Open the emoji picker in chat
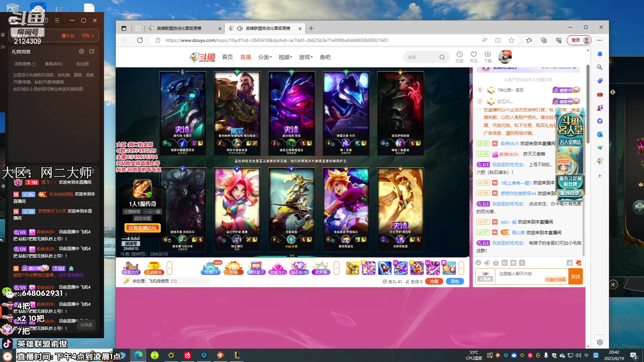Viewport: 644px width, 362px height. click(479, 263)
